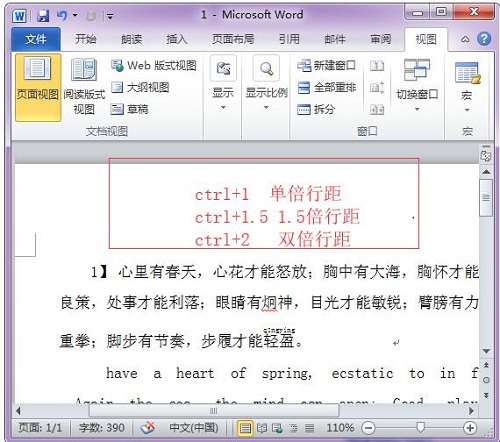The width and height of the screenshot is (500, 442).
Task: Click the Reset Window Position icon
Action: [377, 109]
